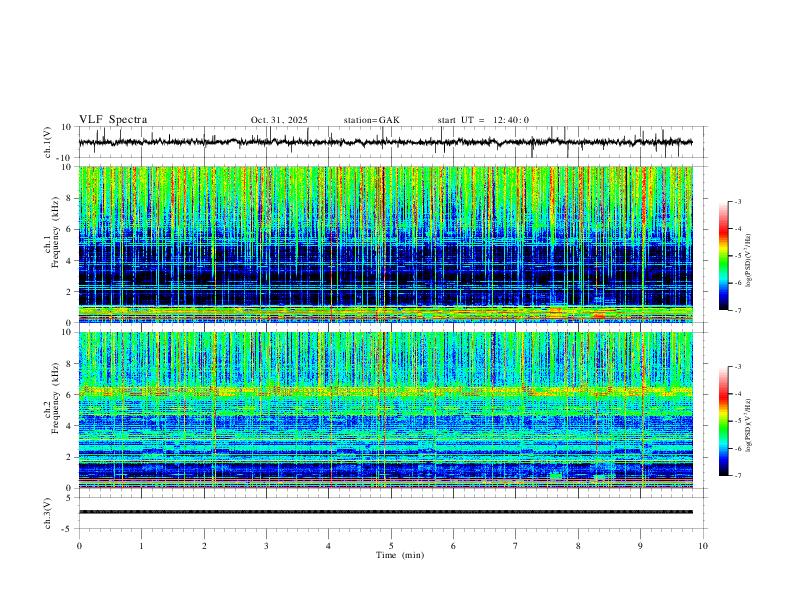Click the "8" kHz tick on ch.1 spectrogram axis
The width and height of the screenshot is (792, 612).
coord(70,198)
